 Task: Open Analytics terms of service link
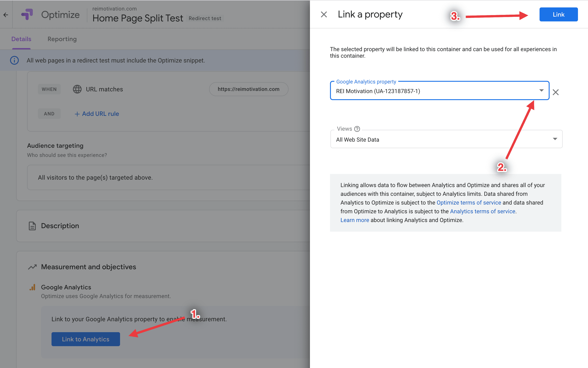483,211
